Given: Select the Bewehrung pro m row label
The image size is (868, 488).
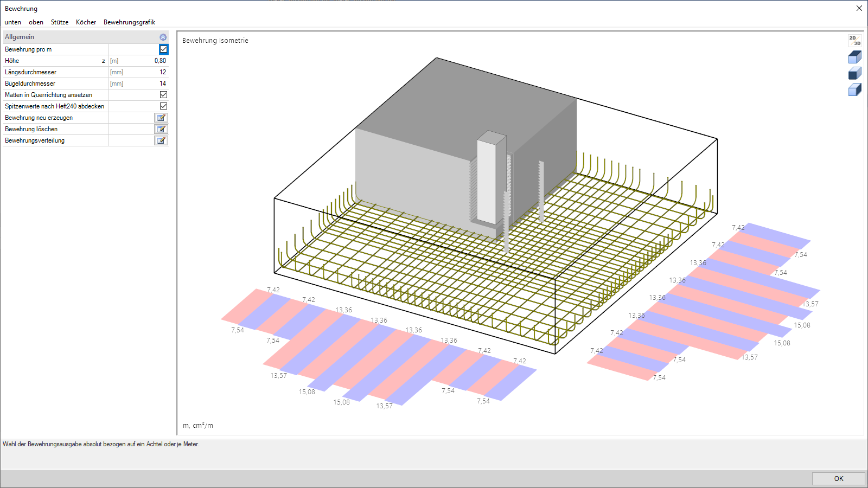Looking at the screenshot, I should coord(28,49).
